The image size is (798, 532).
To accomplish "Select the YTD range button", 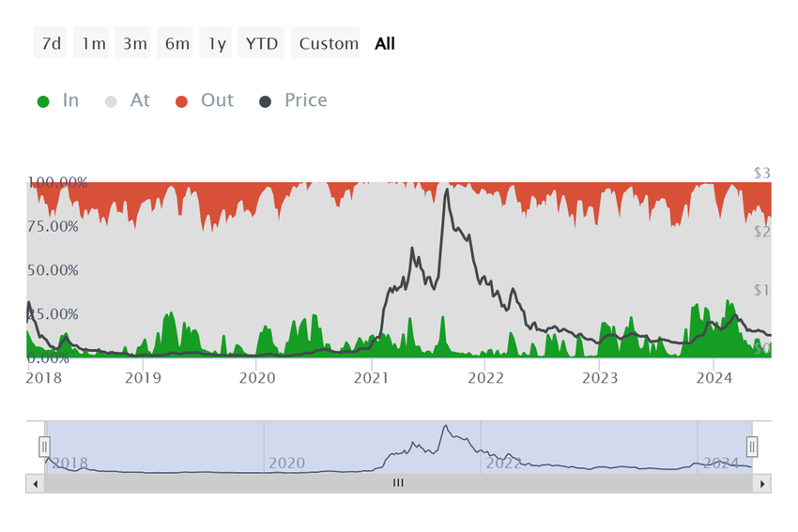I will pyautogui.click(x=262, y=43).
